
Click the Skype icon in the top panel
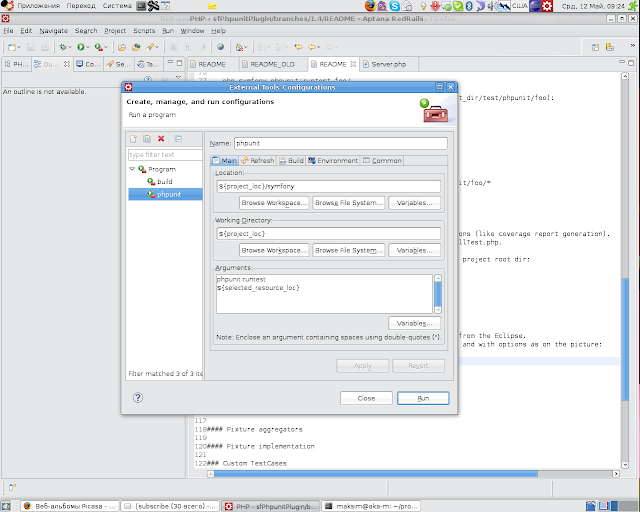click(394, 6)
